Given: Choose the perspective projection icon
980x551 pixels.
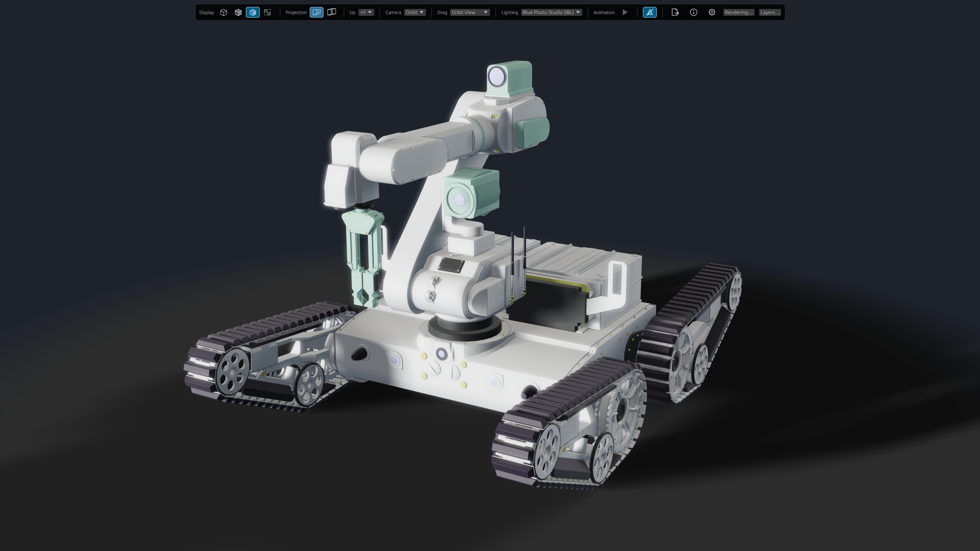Looking at the screenshot, I should click(317, 12).
